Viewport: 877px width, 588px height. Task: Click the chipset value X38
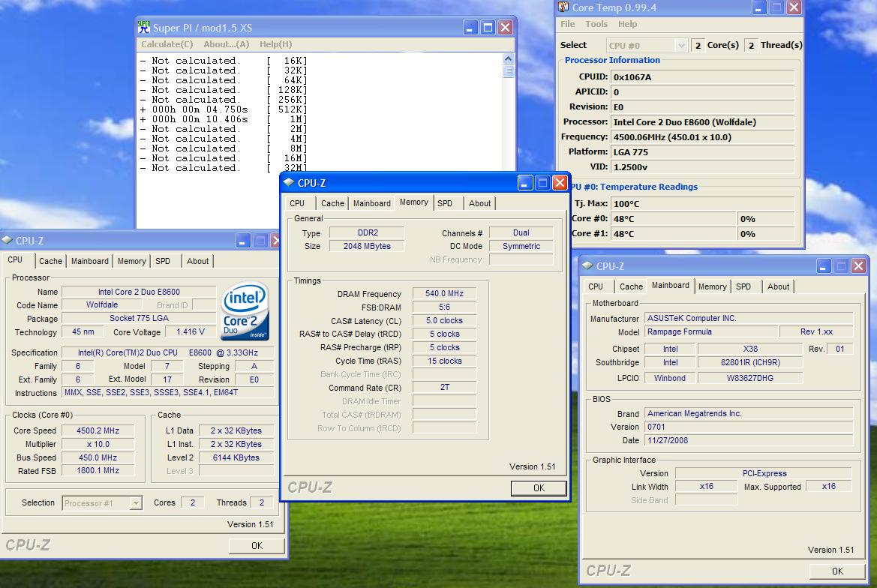pyautogui.click(x=750, y=349)
